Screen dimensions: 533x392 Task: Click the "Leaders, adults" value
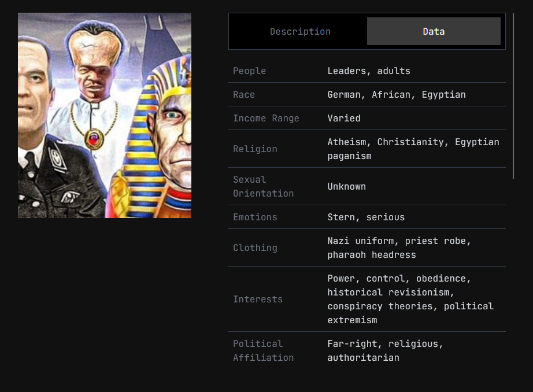(369, 71)
